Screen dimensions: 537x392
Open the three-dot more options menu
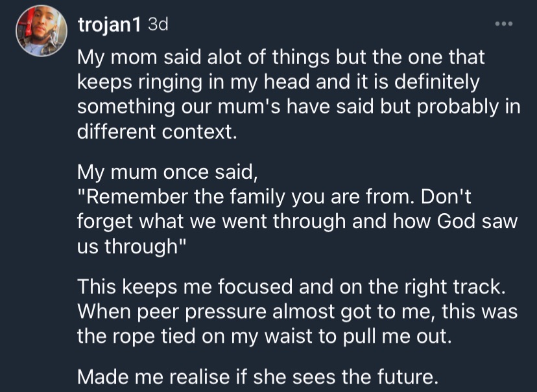coord(504,23)
